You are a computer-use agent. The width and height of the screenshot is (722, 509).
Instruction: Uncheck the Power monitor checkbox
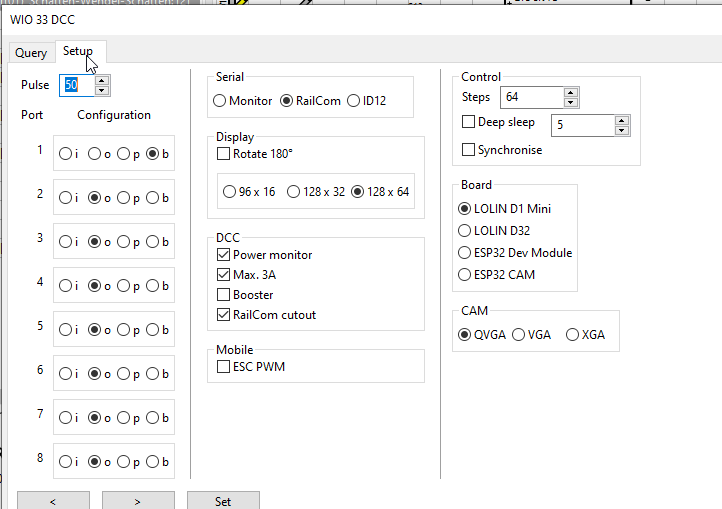click(223, 255)
